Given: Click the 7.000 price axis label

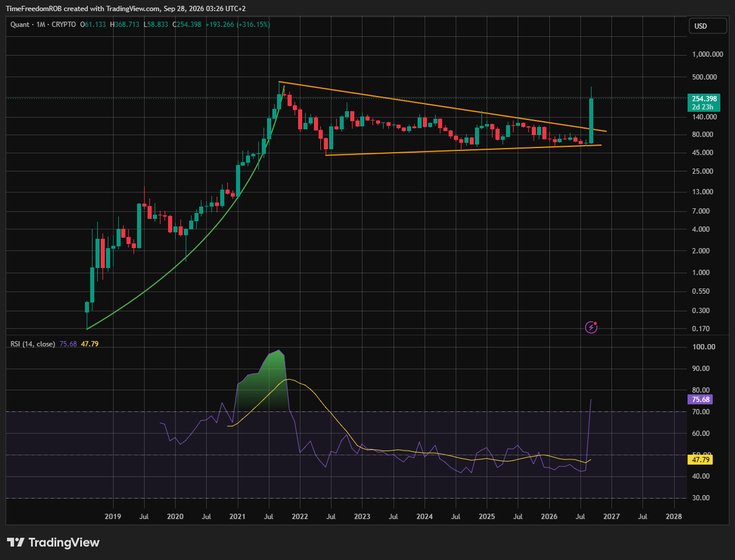Looking at the screenshot, I should pos(701,211).
